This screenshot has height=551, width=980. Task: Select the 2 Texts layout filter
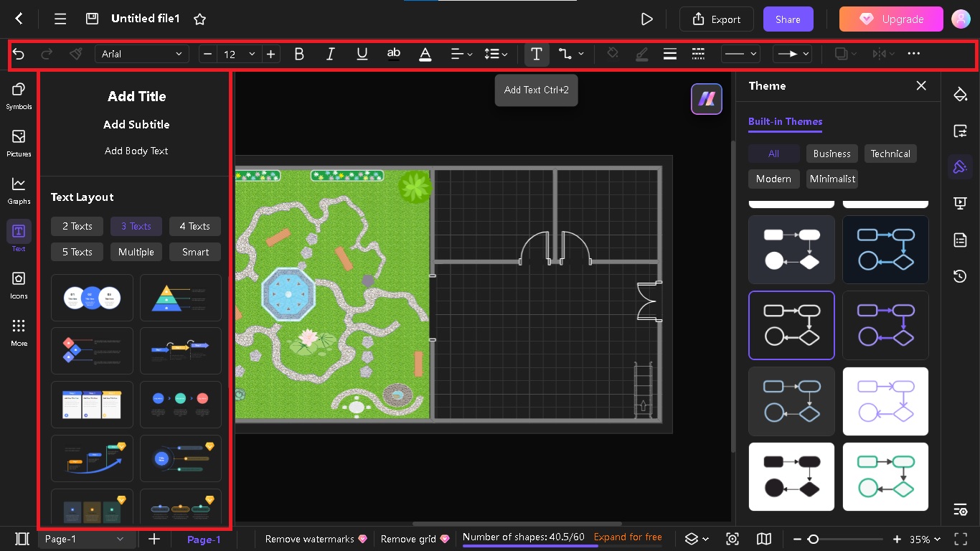tap(77, 226)
